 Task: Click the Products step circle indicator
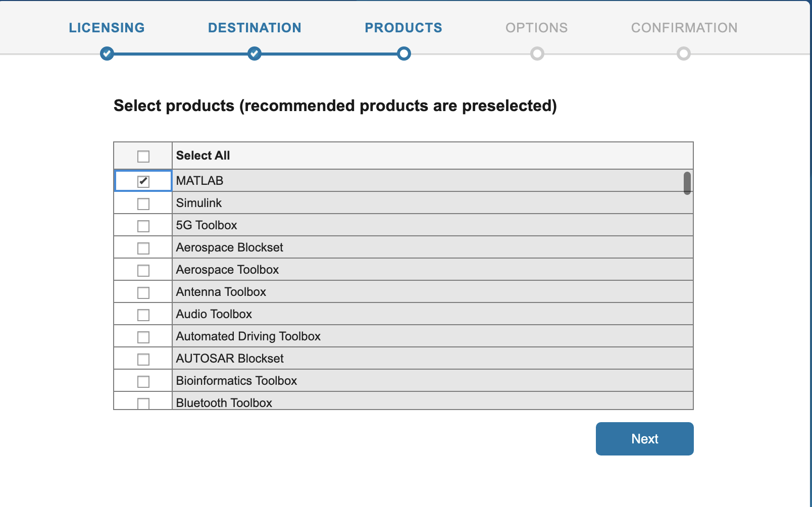(403, 54)
